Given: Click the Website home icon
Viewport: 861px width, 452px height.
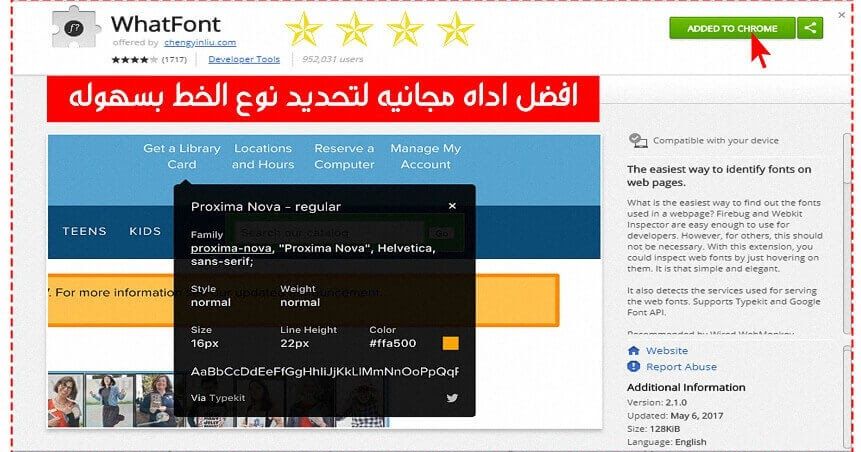Looking at the screenshot, I should coord(633,350).
